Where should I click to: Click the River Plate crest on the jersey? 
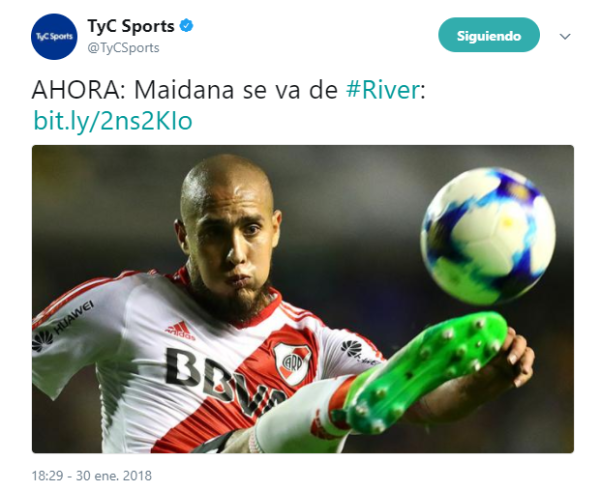click(292, 363)
